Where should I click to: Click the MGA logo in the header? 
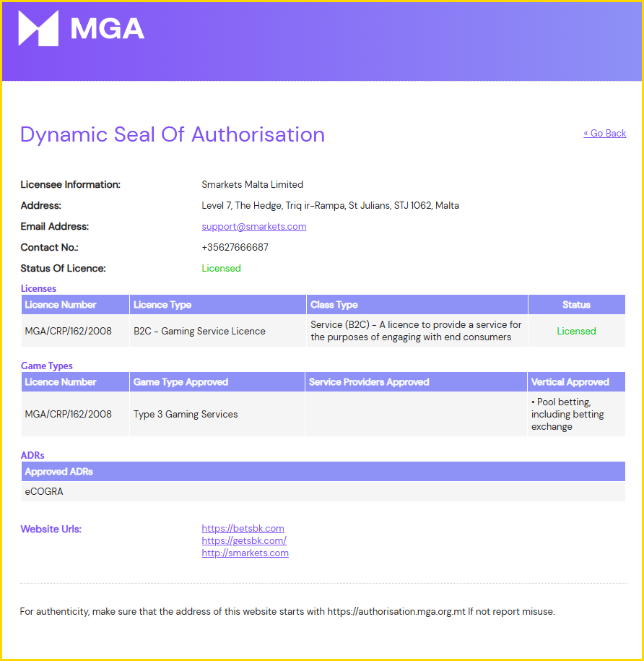coord(82,28)
